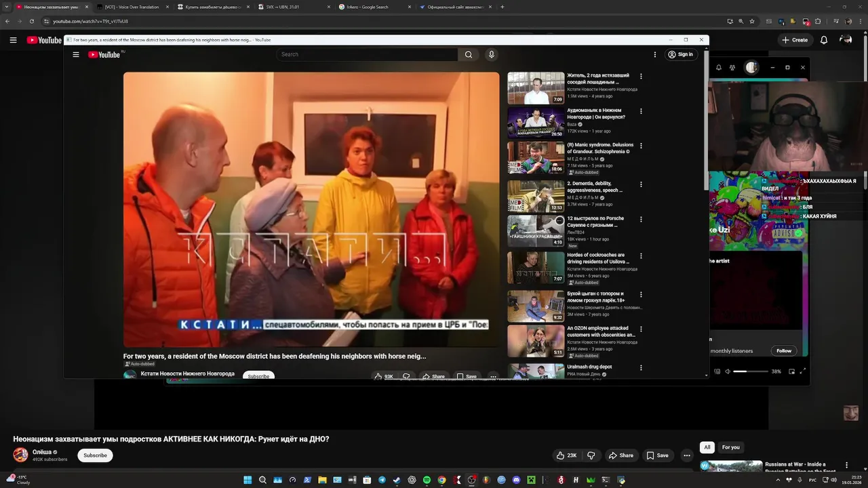Open options for '12 выстрелов по Porsche' video
The height and width of the screenshot is (488, 868).
point(641,220)
